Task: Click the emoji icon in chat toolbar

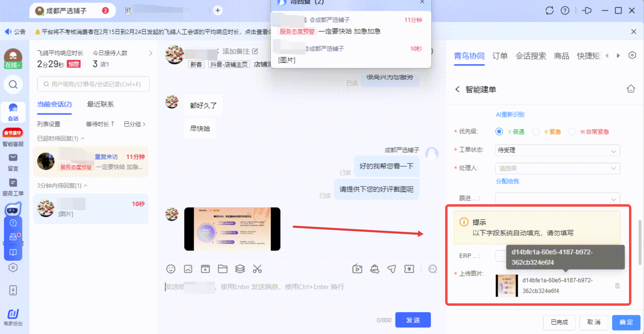Action: pyautogui.click(x=171, y=269)
